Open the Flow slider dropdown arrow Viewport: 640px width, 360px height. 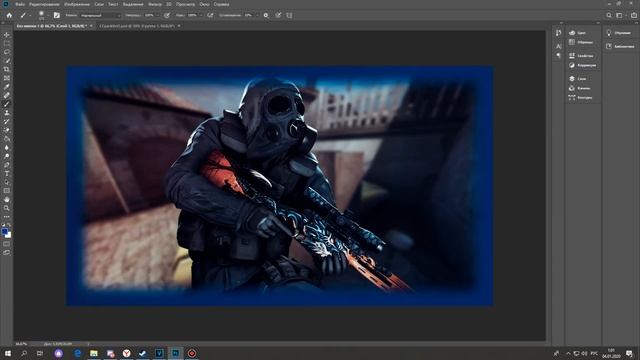pyautogui.click(x=201, y=16)
